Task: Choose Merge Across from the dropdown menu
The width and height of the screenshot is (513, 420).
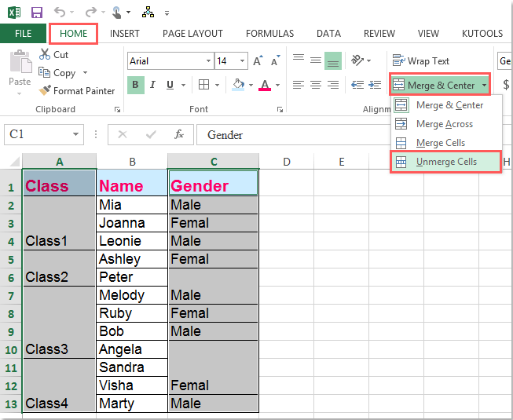Action: [444, 124]
